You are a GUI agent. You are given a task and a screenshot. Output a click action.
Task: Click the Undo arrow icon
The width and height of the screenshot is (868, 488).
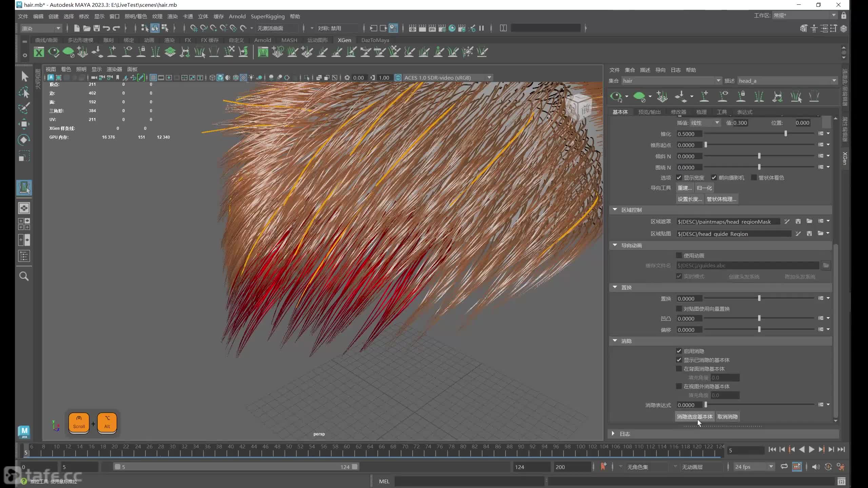106,28
